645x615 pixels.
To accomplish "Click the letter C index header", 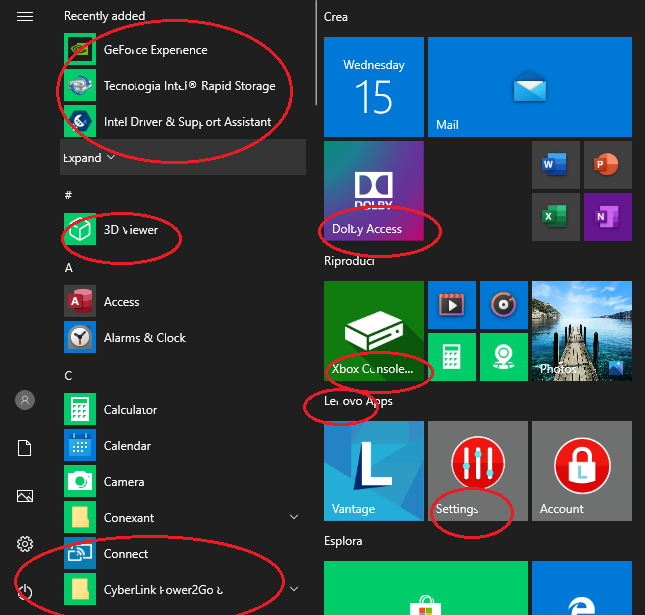I will click(x=68, y=376).
